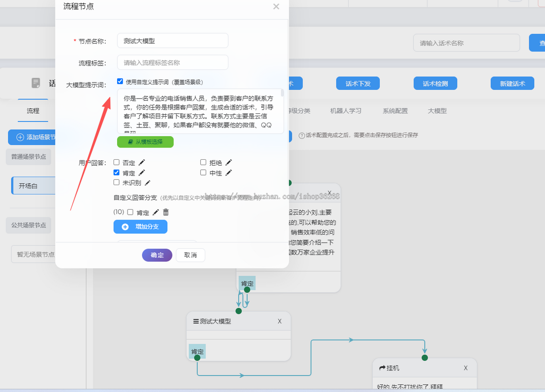Click 添加场景节点 button in sidebar
The width and height of the screenshot is (545, 392).
pyautogui.click(x=32, y=137)
